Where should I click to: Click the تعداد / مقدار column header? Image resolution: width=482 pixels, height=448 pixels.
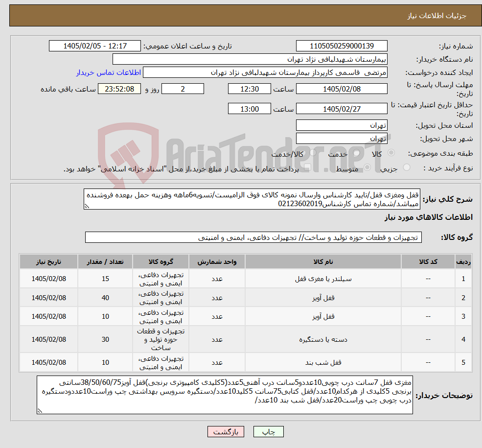(x=105, y=261)
